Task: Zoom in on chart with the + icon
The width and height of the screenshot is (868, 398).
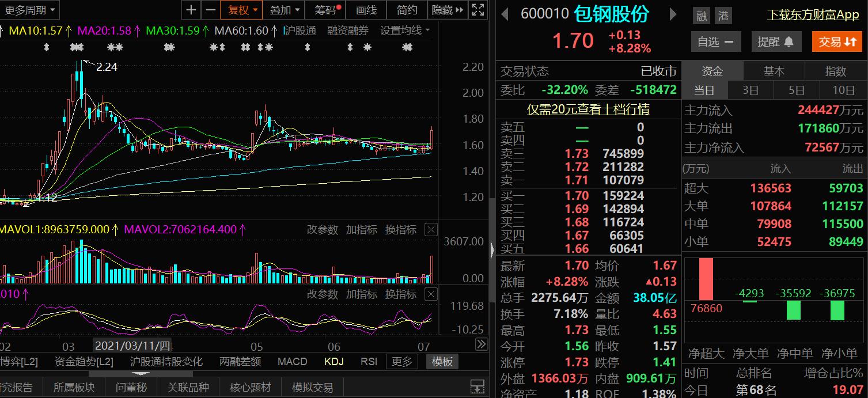Action: (191, 10)
